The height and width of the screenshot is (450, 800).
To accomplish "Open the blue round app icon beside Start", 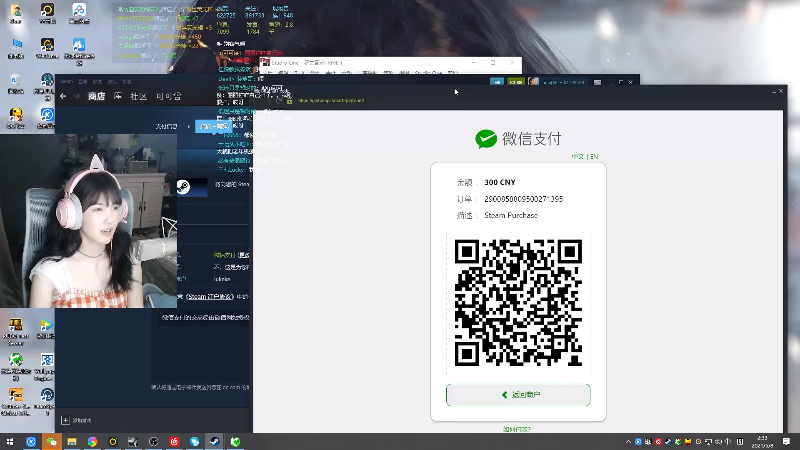I will coord(31,441).
